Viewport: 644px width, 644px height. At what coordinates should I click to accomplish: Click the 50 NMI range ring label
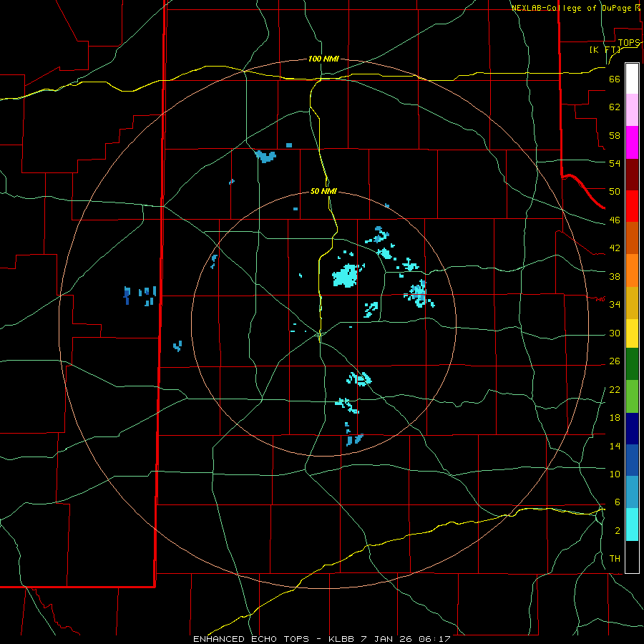click(x=323, y=191)
